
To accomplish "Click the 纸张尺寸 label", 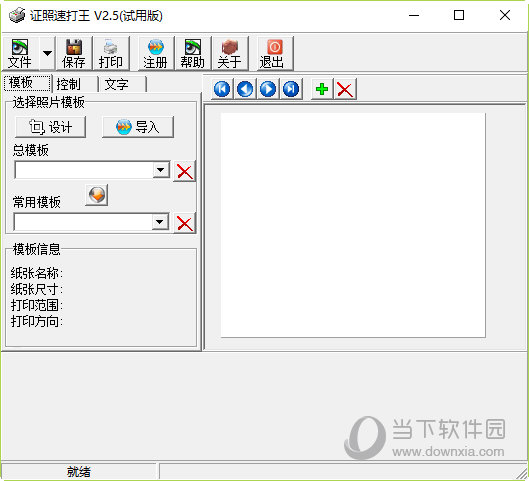I will tap(36, 289).
